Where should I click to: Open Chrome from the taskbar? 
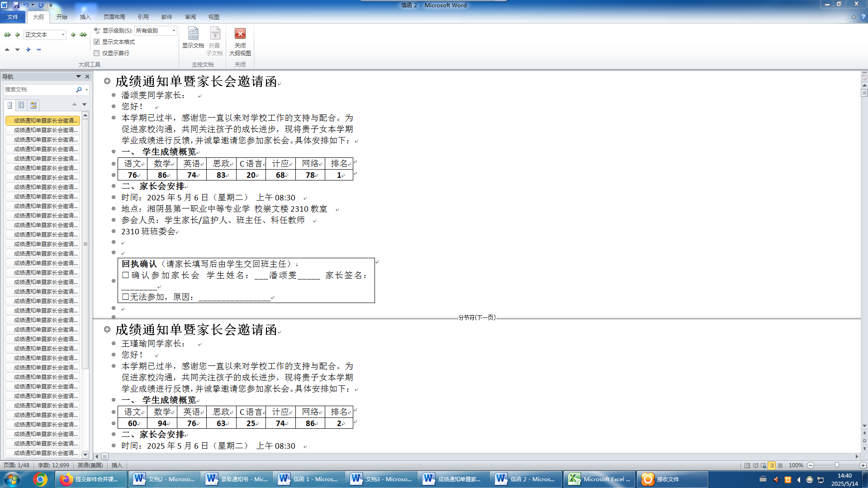point(40,479)
